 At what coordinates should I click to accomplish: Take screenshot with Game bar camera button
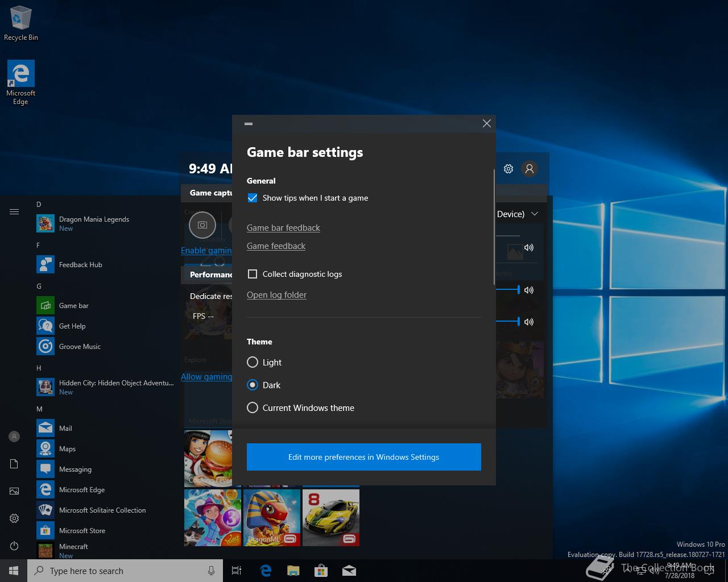pyautogui.click(x=202, y=225)
